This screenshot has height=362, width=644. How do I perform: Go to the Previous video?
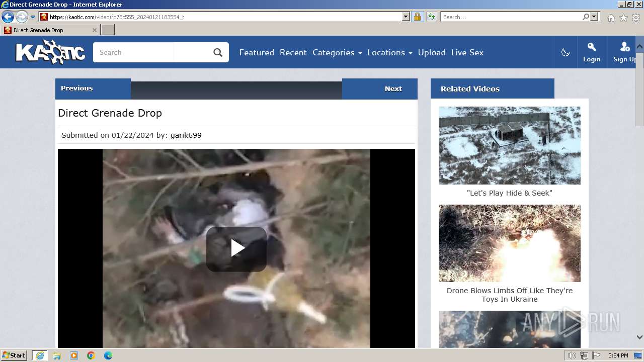(x=93, y=88)
